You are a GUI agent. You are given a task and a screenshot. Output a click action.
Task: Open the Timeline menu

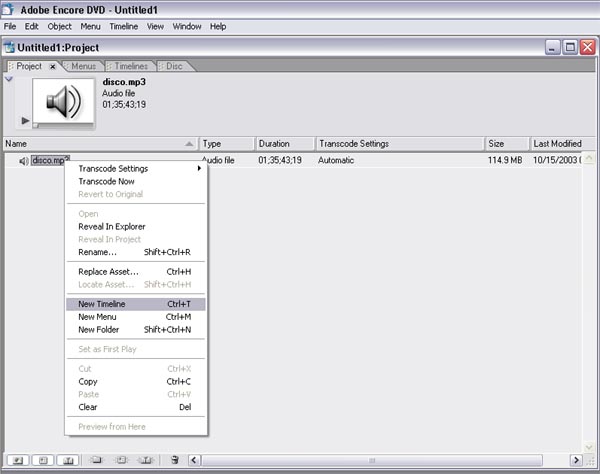124,26
